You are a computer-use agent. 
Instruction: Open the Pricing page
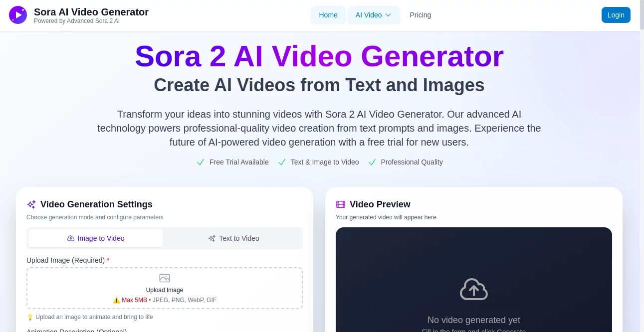pyautogui.click(x=420, y=15)
